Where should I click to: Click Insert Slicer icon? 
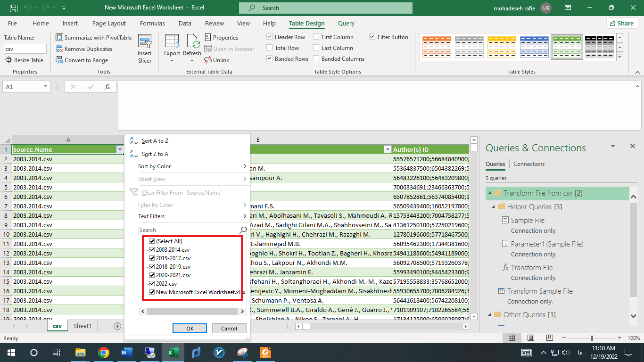click(x=145, y=49)
